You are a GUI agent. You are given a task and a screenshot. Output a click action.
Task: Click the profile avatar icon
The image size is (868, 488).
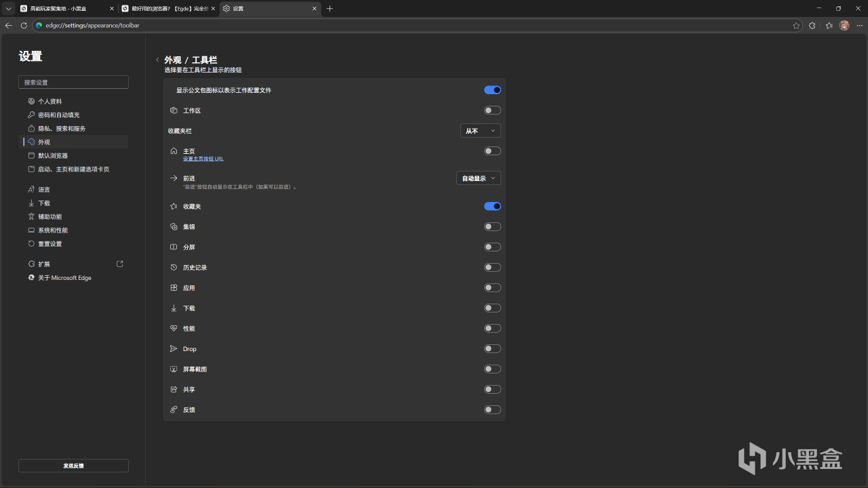coord(844,25)
